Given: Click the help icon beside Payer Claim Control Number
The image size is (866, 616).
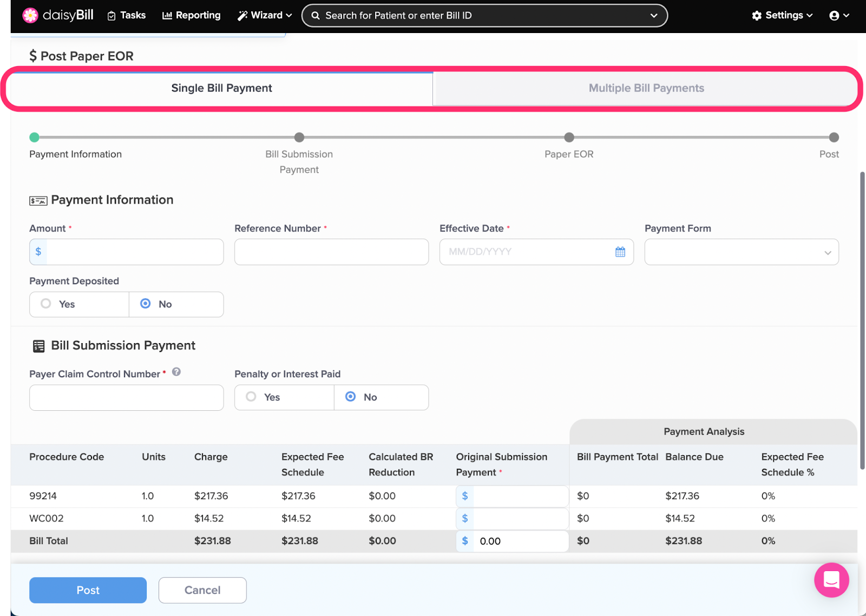Looking at the screenshot, I should tap(176, 372).
